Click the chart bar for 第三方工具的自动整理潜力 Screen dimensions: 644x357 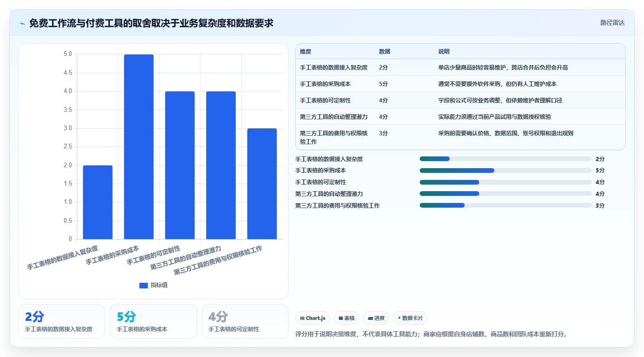(x=221, y=165)
